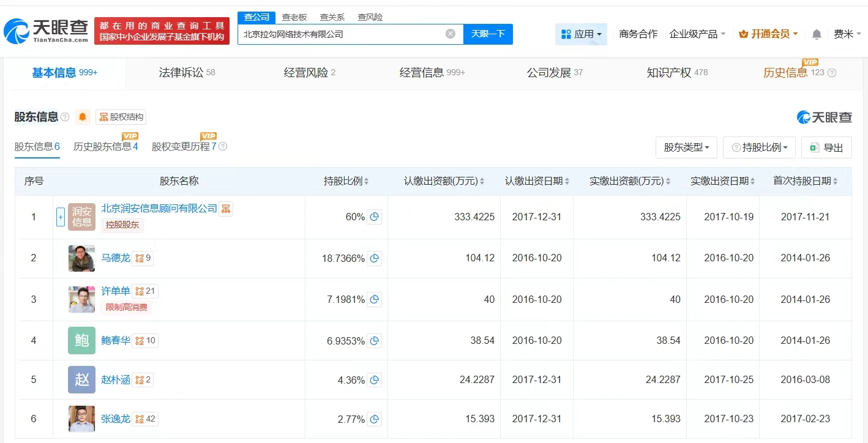Click 赵朴涵's related companies badge 2
The height and width of the screenshot is (443, 868).
(x=143, y=380)
